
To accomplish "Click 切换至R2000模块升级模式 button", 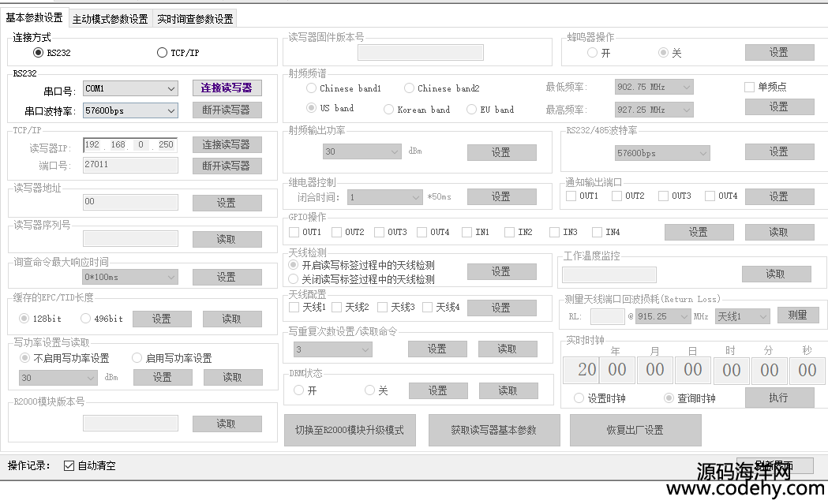I will [x=349, y=430].
